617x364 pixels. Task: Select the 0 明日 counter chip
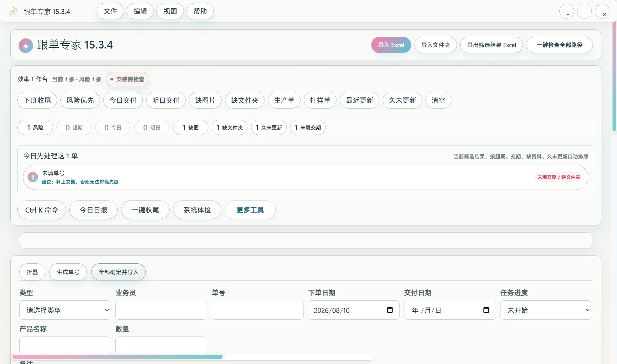pyautogui.click(x=152, y=128)
